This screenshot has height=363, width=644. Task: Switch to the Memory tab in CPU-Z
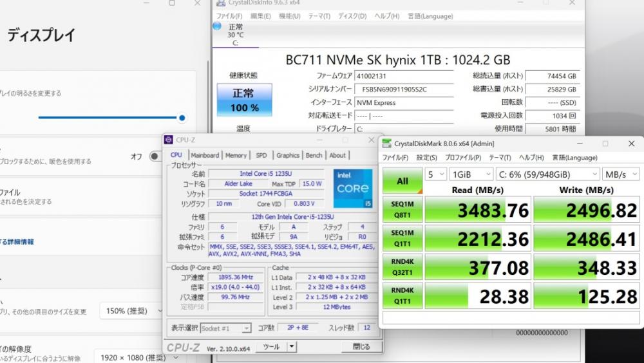[x=236, y=155]
